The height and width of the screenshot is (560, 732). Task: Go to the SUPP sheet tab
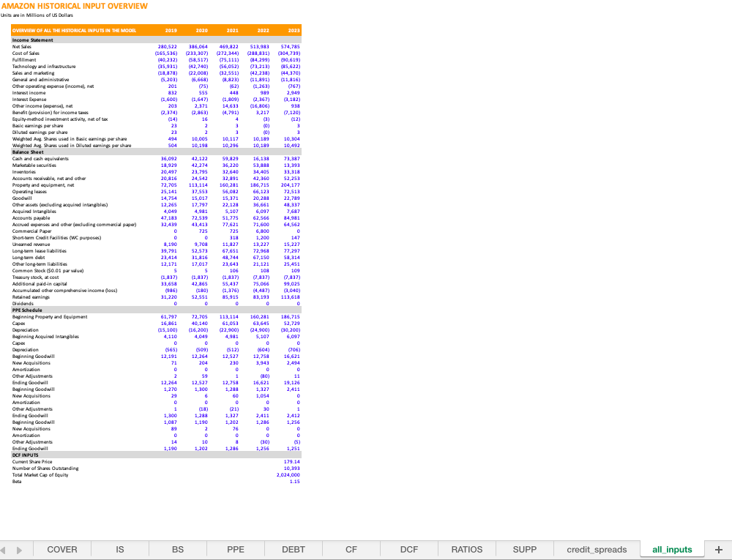(525, 549)
